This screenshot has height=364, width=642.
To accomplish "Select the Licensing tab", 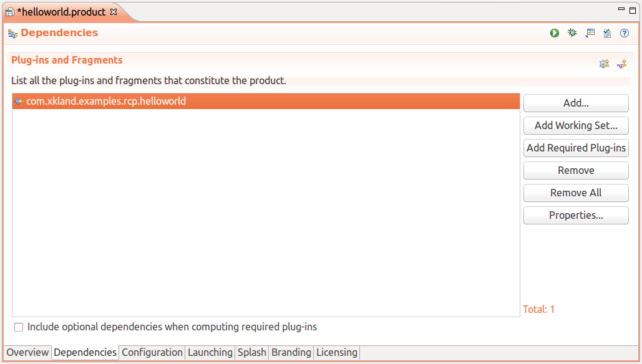I will (x=337, y=353).
